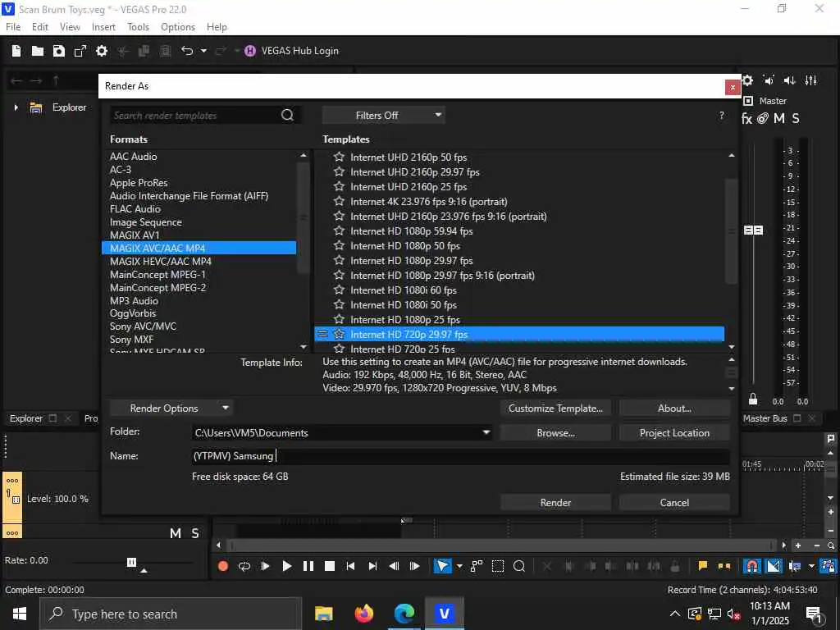
Task: Select the envelope edit tool icon
Action: 477,566
